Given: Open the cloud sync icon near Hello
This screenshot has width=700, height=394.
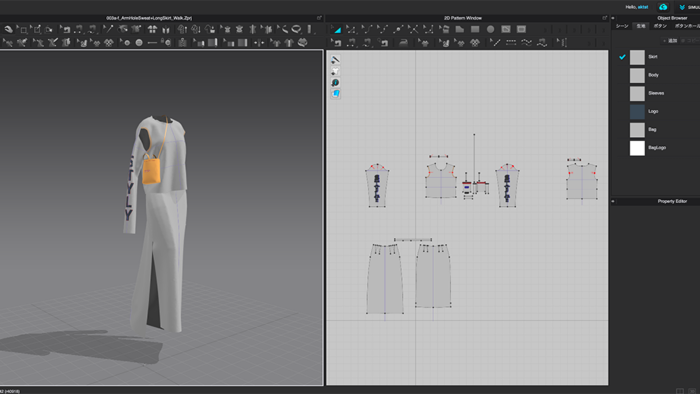Looking at the screenshot, I should click(663, 7).
